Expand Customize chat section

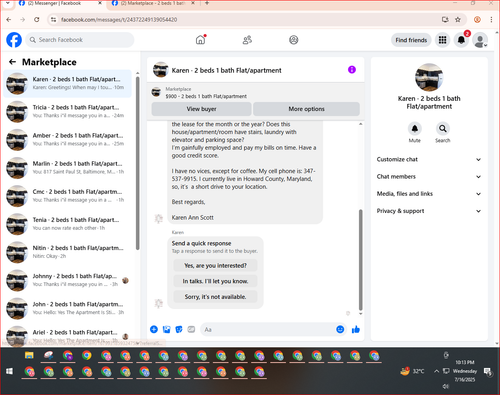[429, 159]
